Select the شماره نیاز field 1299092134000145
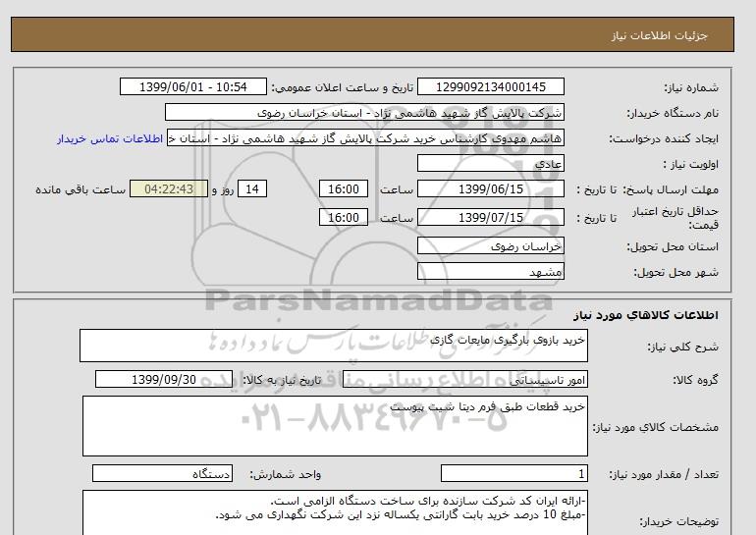This screenshot has height=535, width=756. point(490,86)
